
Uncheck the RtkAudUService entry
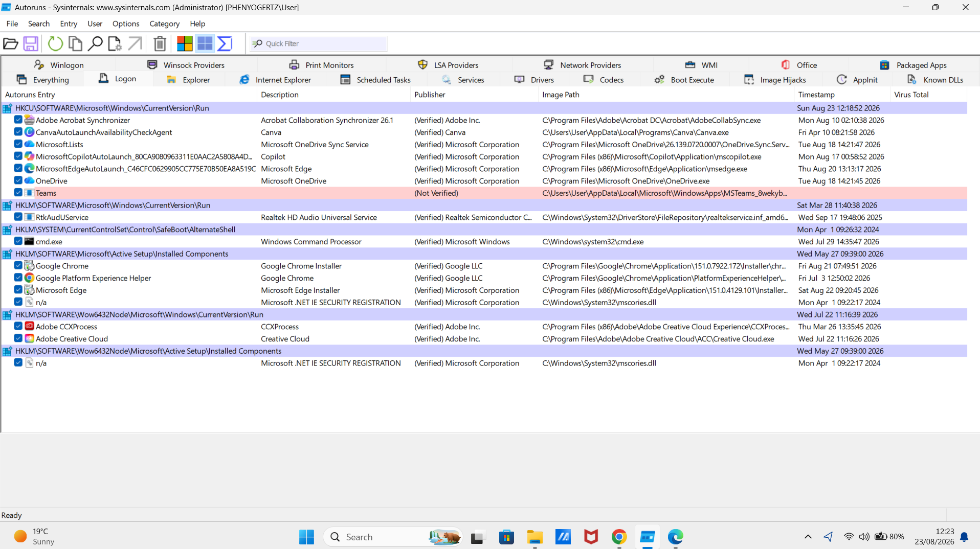(18, 217)
